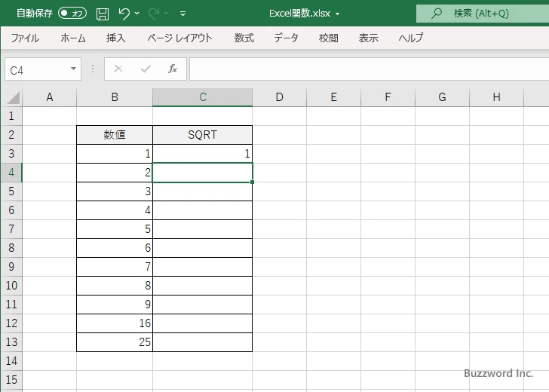
Task: Select cell B9 containing 7
Action: pyautogui.click(x=115, y=267)
